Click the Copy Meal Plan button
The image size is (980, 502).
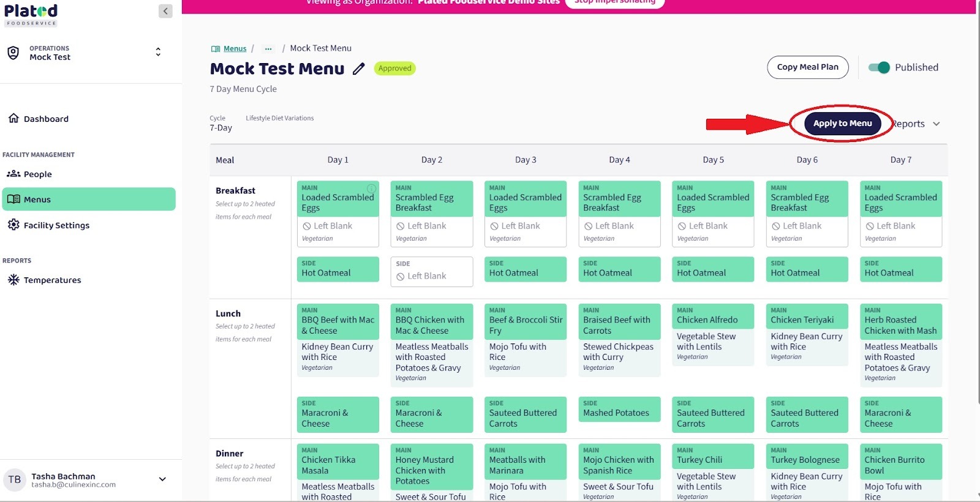(807, 67)
